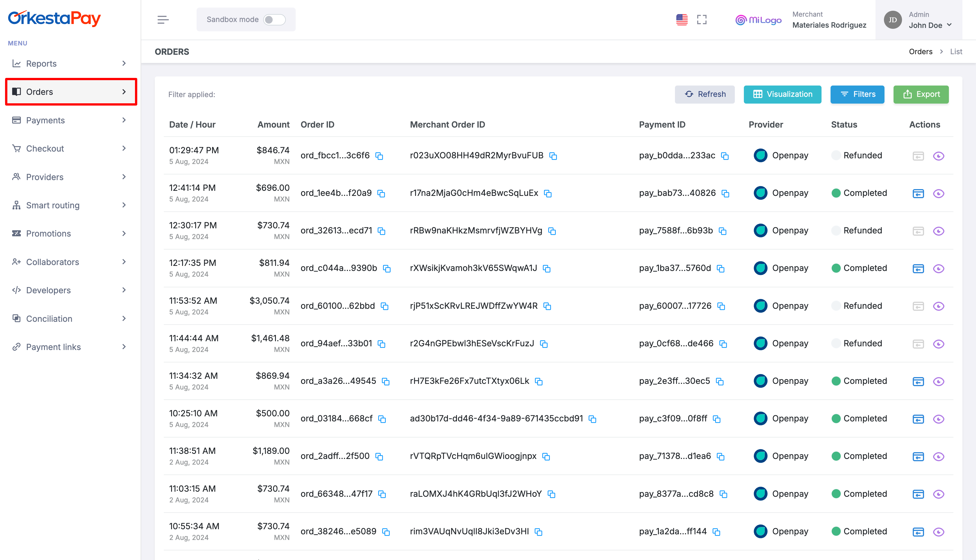The image size is (976, 560).
Task: Expand the Developers chevron
Action: 124,290
